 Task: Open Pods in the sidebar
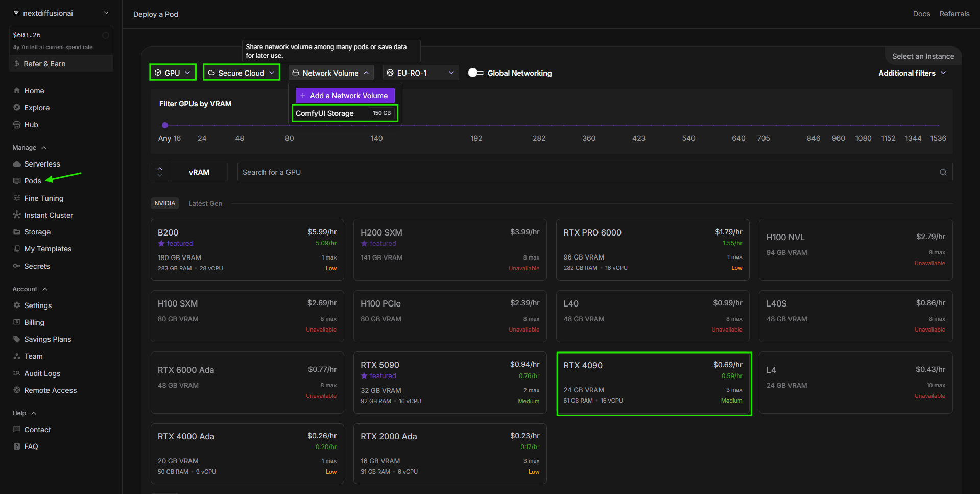pyautogui.click(x=33, y=181)
